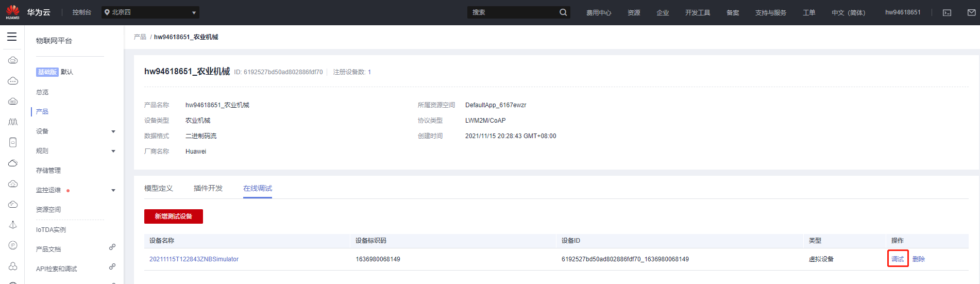Open 工单 in the top bar
Viewport: 980px width, 284px height.
click(809, 12)
